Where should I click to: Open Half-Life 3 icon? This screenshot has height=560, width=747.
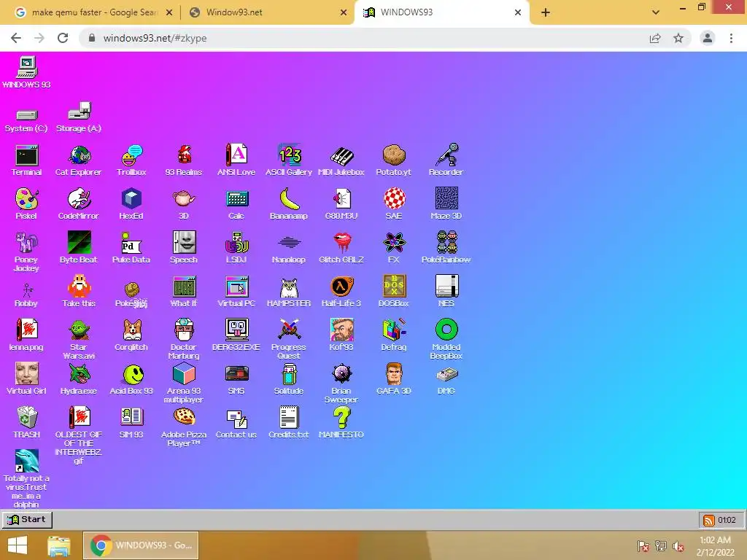pyautogui.click(x=341, y=292)
